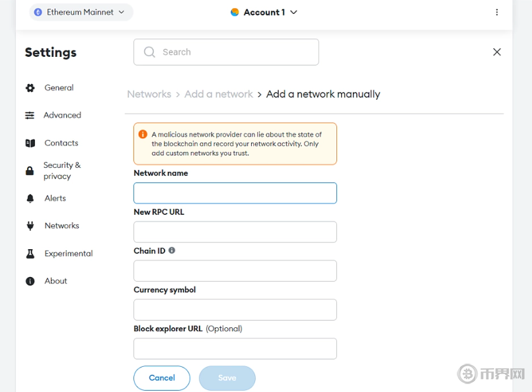This screenshot has width=532, height=392.
Task: Open the Ethereum Mainnet network dropdown
Action: (81, 12)
